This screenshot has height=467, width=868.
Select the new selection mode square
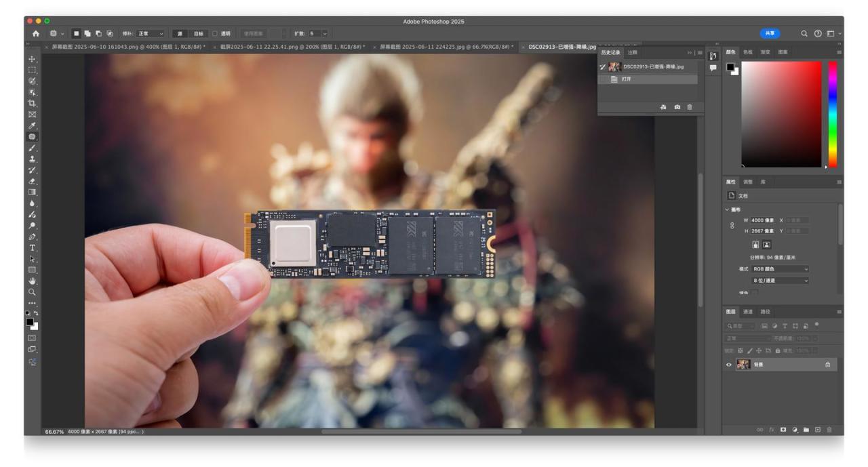(x=76, y=33)
